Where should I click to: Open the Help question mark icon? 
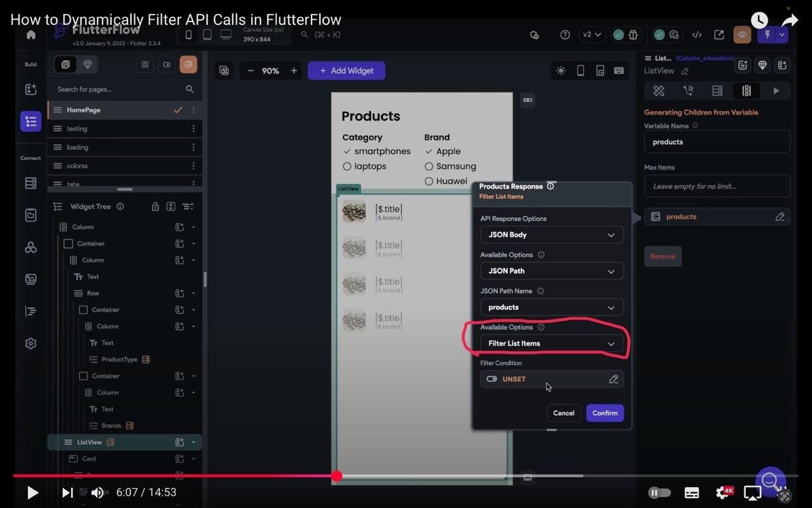(565, 35)
